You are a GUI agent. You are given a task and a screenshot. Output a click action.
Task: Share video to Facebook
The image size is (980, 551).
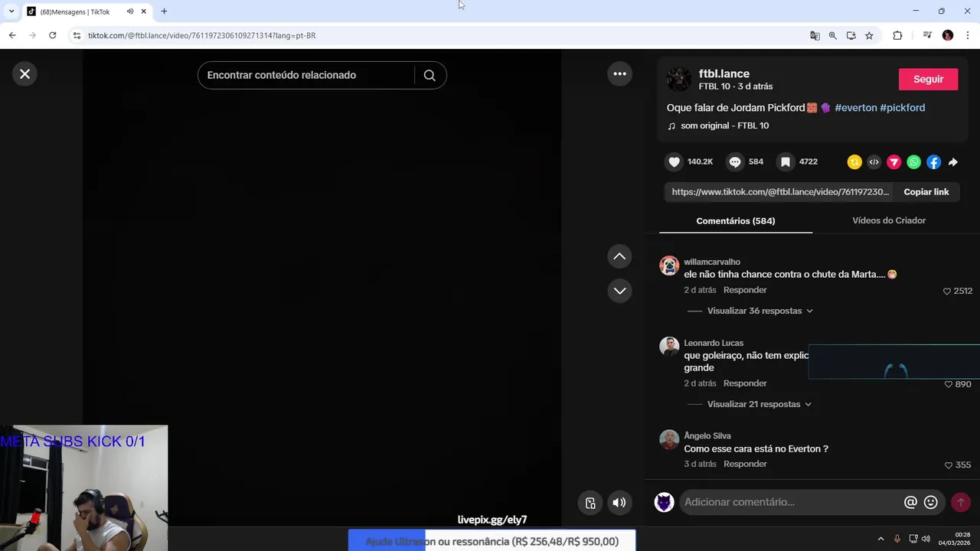click(x=934, y=161)
